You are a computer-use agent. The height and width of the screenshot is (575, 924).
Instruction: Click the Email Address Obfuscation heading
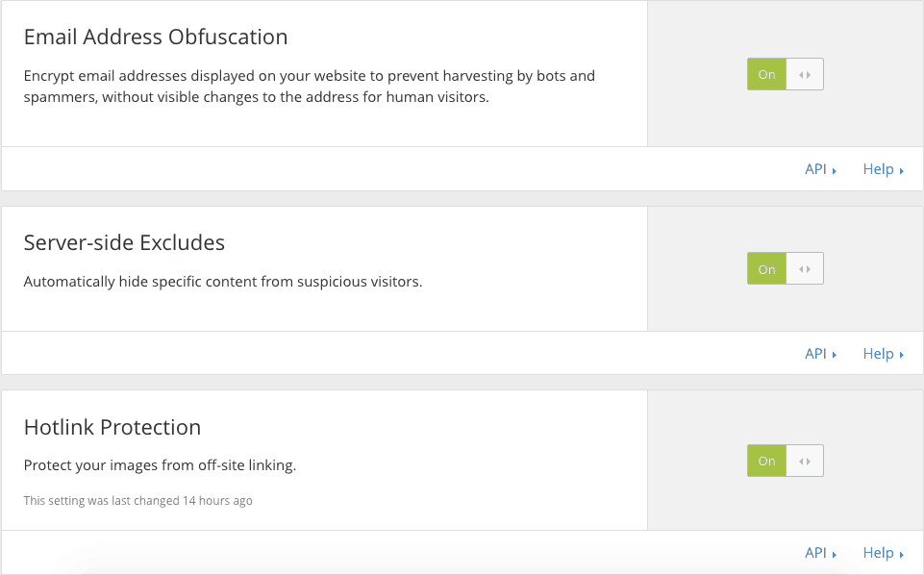point(156,37)
